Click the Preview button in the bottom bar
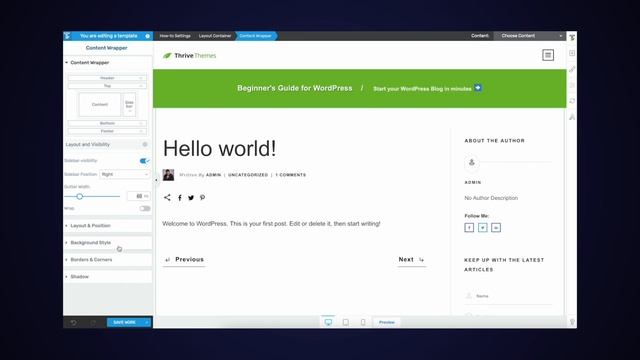Viewport: 640px width, 360px height. (x=387, y=322)
